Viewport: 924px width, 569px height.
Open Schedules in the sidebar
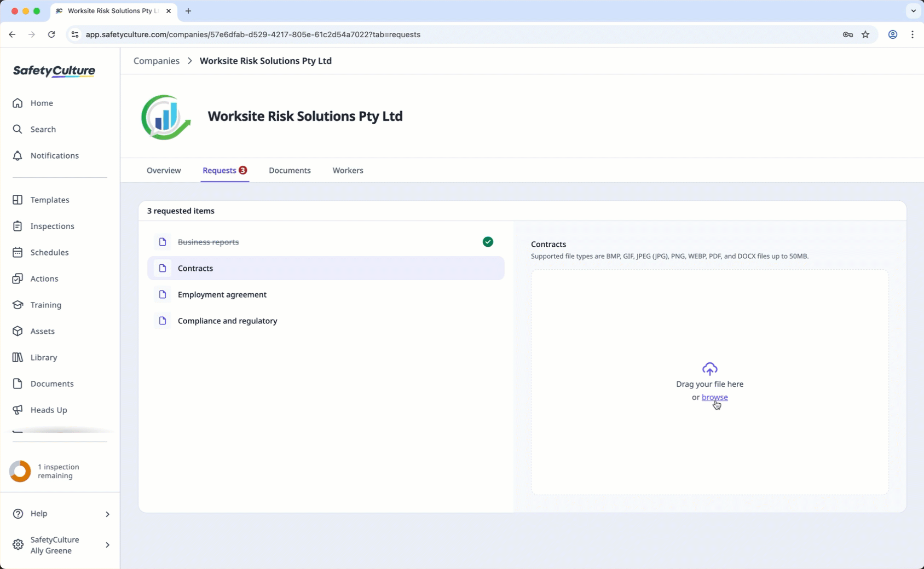tap(49, 252)
